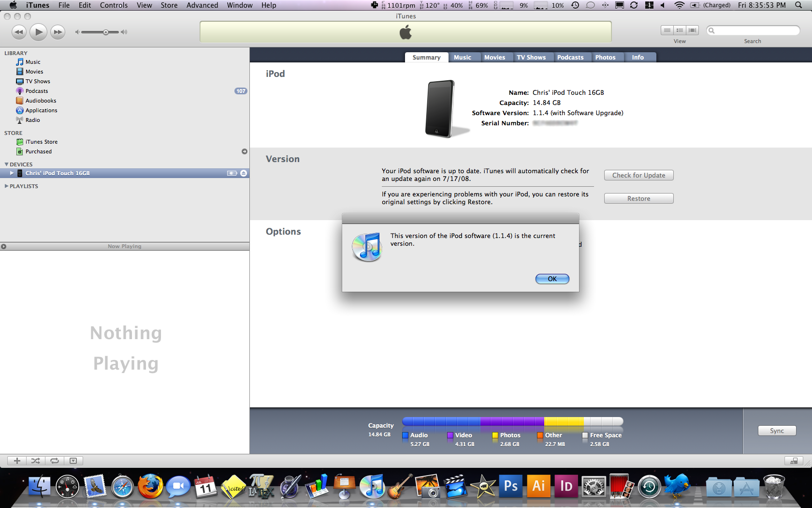This screenshot has width=812, height=508.
Task: Create a new playlist with plus button
Action: pos(17,461)
